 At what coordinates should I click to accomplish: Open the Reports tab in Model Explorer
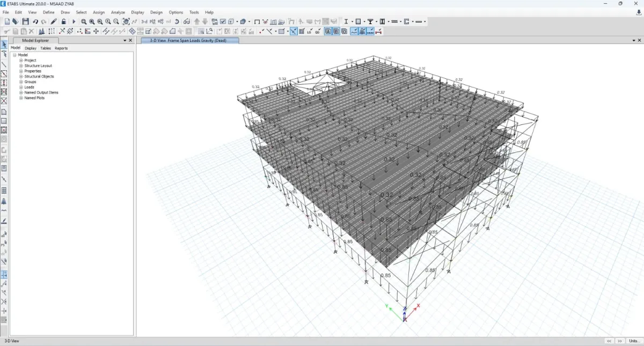point(61,48)
